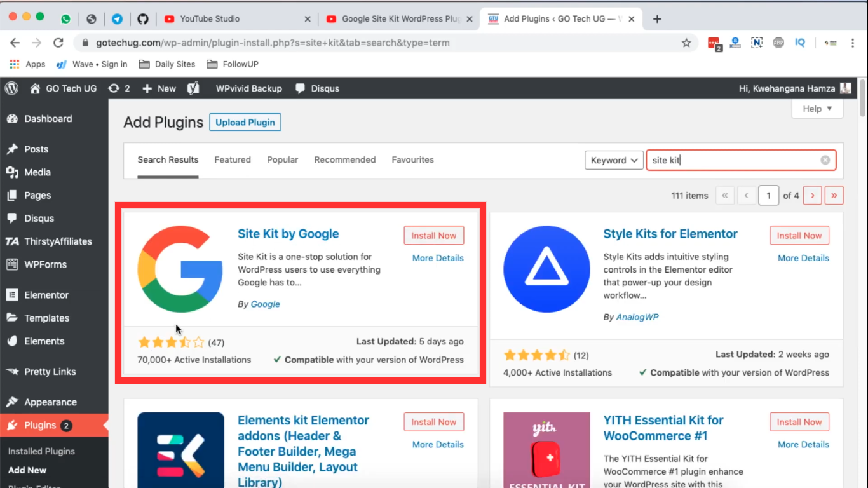Viewport: 868px width, 488px height.
Task: Jump to the last results page
Action: 834,196
